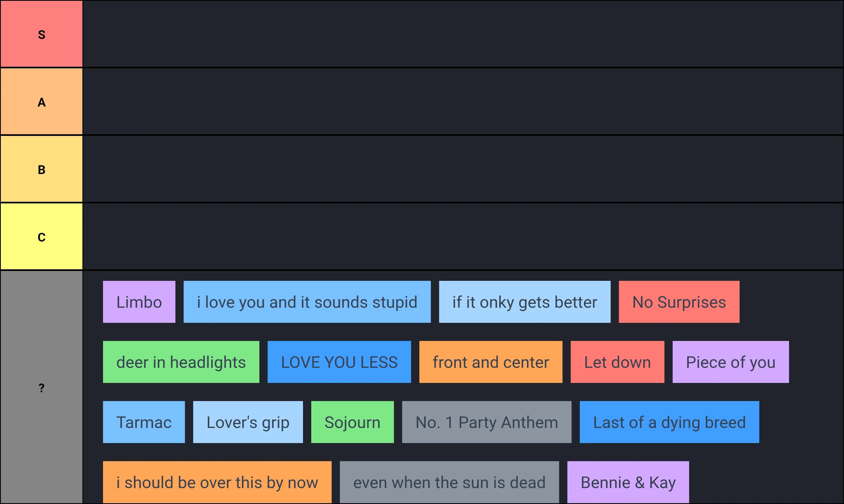Viewport: 844px width, 504px height.
Task: Select the Limbo song tile
Action: click(139, 302)
